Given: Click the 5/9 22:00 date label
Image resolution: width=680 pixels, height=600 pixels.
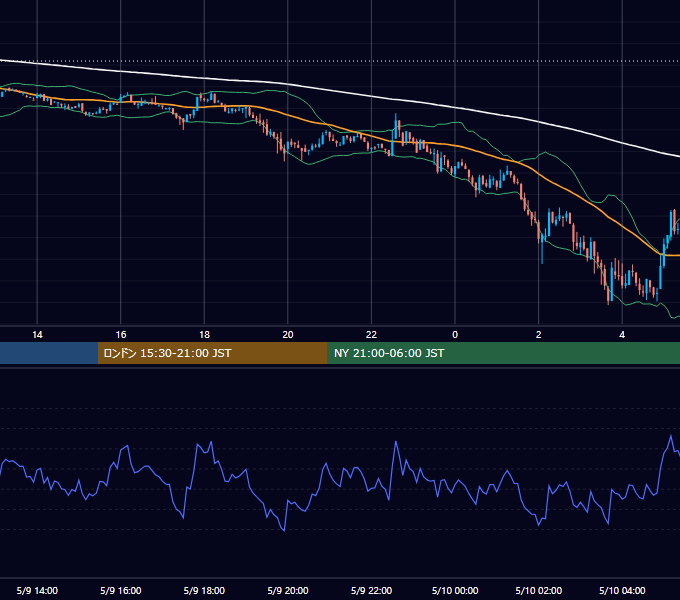Looking at the screenshot, I should point(371,590).
